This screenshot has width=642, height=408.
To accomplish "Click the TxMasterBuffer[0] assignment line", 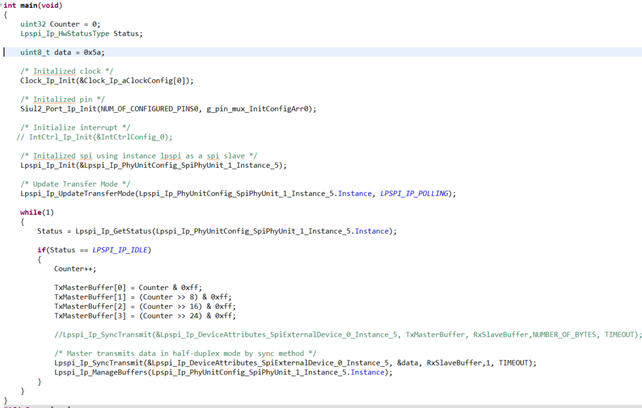I will 128,288.
